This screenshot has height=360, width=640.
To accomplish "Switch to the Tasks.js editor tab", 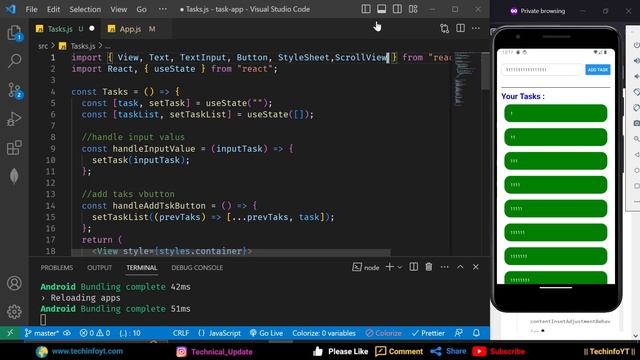I will pyautogui.click(x=65, y=29).
